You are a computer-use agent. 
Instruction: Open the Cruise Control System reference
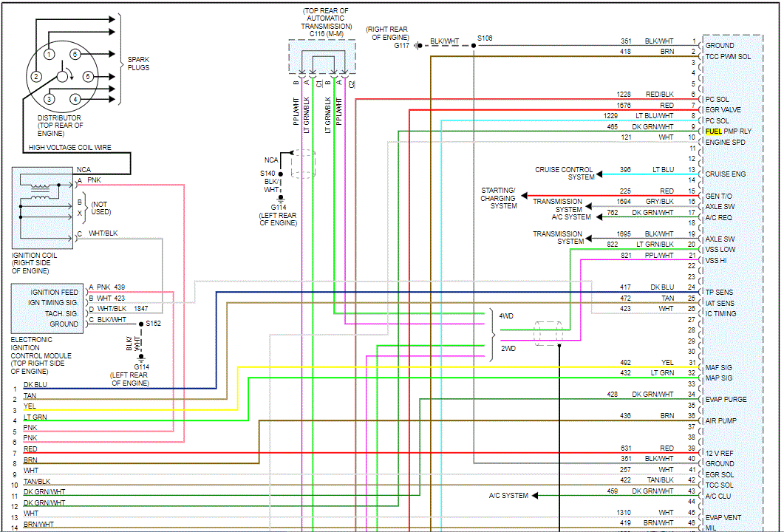(x=565, y=174)
